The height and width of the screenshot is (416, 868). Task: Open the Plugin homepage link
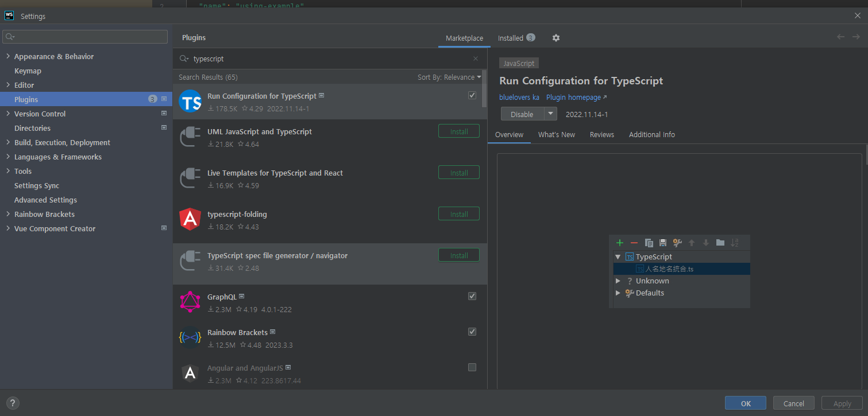(577, 98)
